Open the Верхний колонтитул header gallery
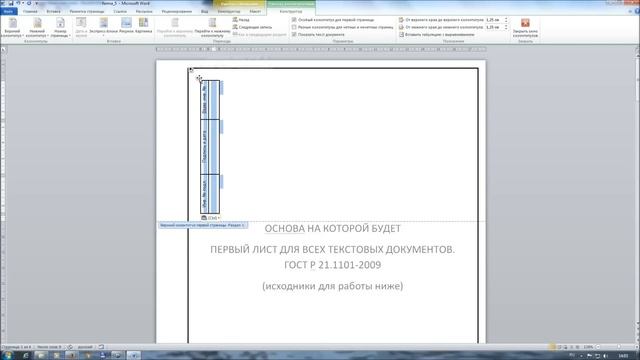The height and width of the screenshot is (360, 640). click(12, 28)
